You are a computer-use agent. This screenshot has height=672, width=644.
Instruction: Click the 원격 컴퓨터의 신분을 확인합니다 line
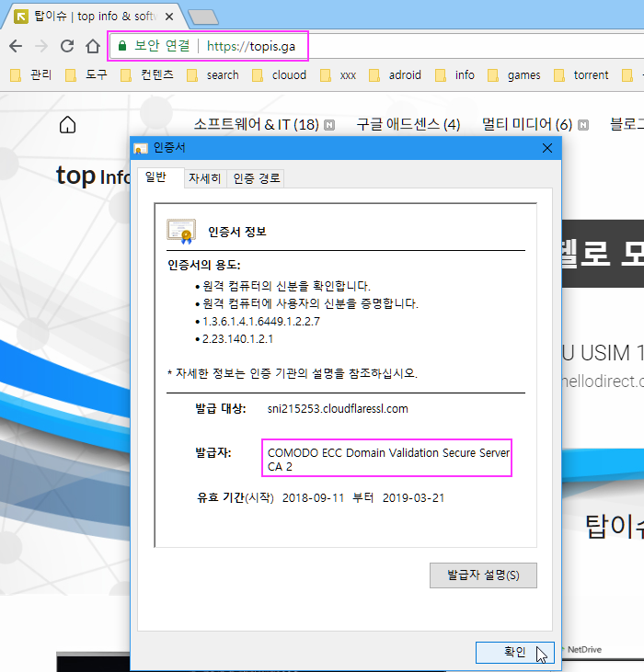coord(286,286)
